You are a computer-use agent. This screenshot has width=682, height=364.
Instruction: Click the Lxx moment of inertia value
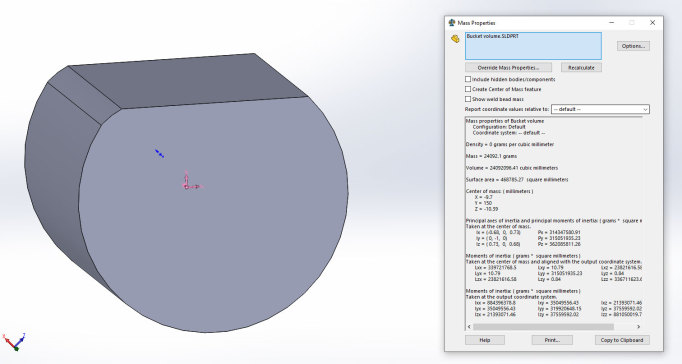pyautogui.click(x=496, y=268)
